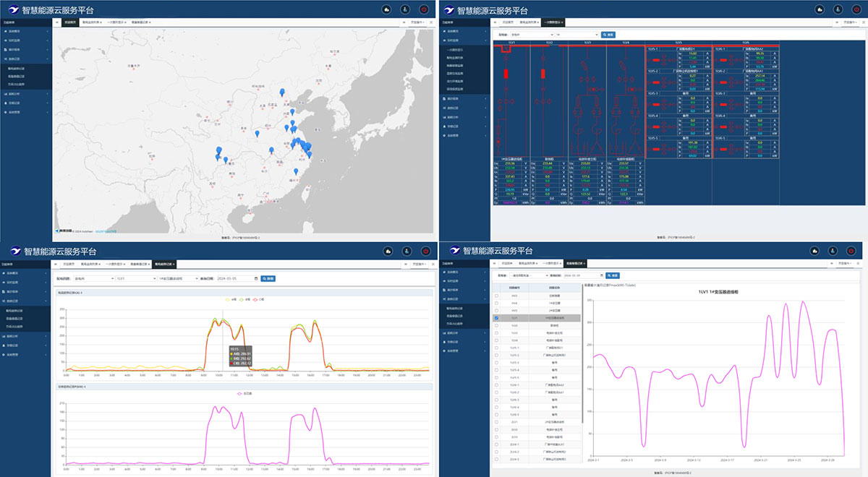Check the box directly below the 1LV1 row
868x477 pixels.
point(496,325)
